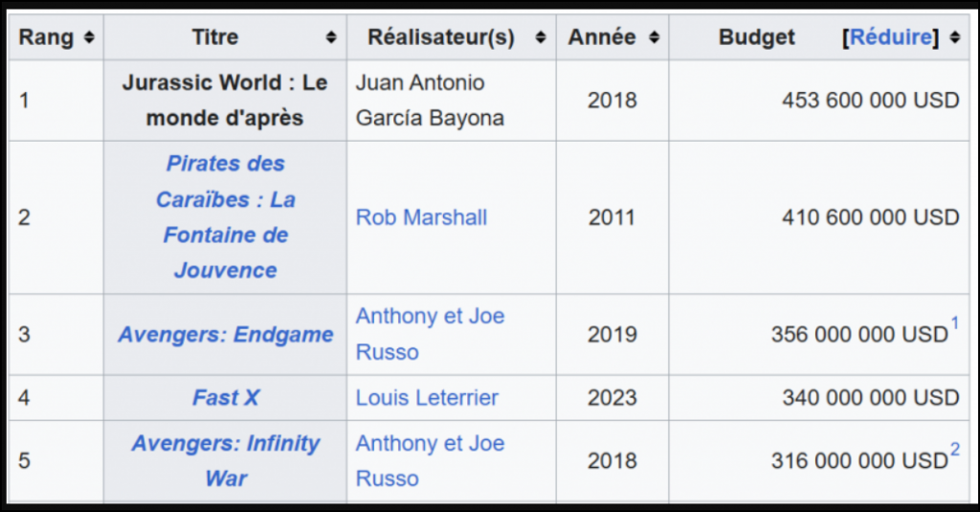The width and height of the screenshot is (980, 512).
Task: Click the Louis Leterrier director link
Action: pyautogui.click(x=427, y=397)
